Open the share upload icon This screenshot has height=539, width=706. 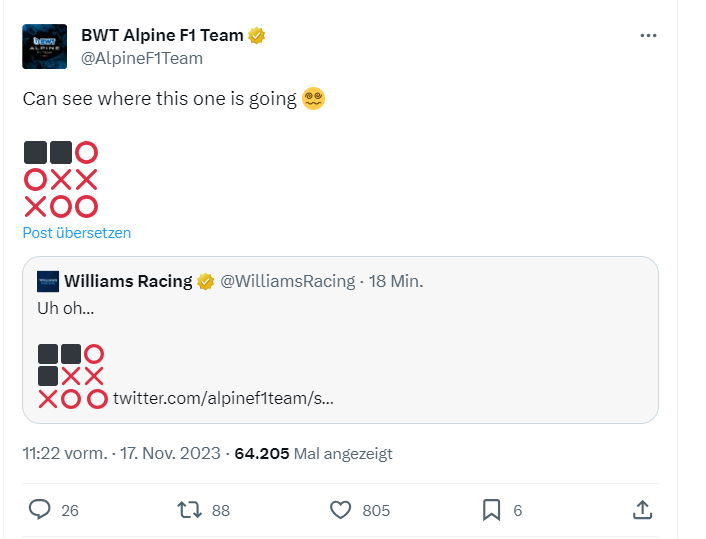642,510
